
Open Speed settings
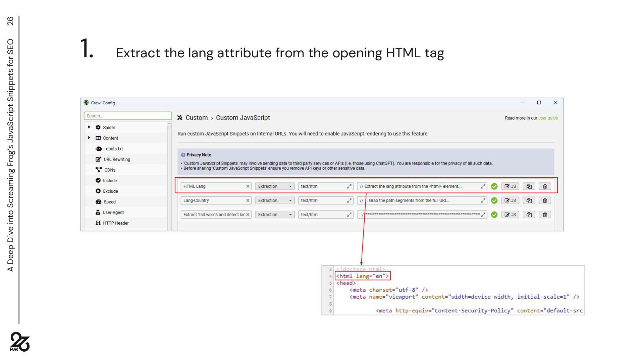[109, 202]
